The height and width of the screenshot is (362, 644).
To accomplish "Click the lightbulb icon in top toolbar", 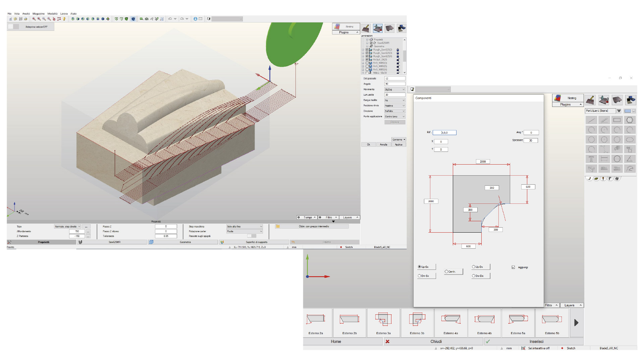I will coord(64,19).
